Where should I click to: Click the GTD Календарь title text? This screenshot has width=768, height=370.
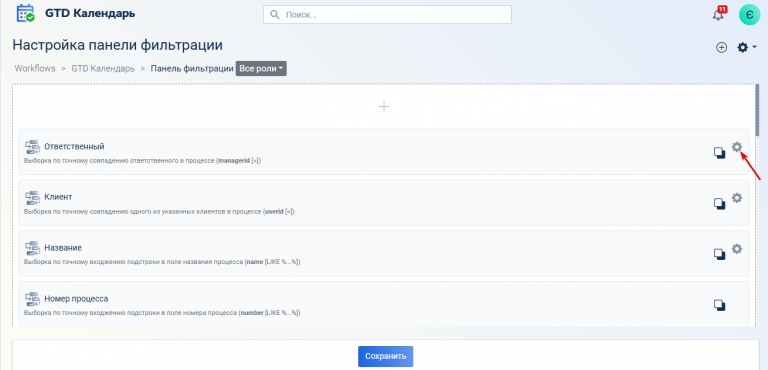click(90, 13)
